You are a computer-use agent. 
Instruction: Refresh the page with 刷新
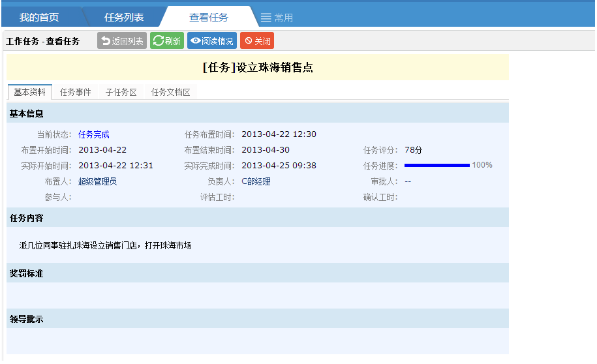pos(167,41)
